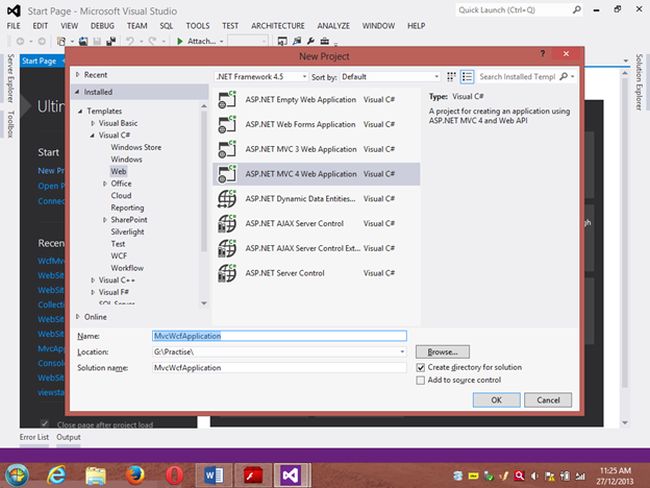Expand the Recent section
Viewport: 650px width, 488px height.
click(x=78, y=75)
